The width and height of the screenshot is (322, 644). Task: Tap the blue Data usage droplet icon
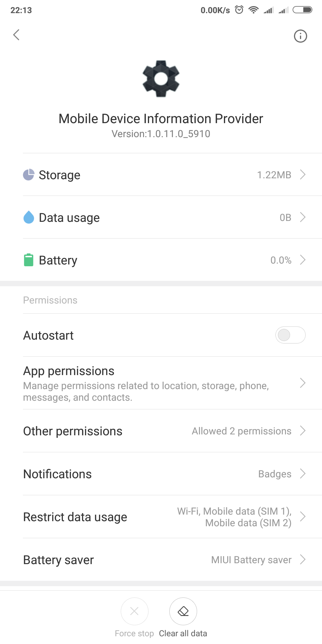point(29,217)
